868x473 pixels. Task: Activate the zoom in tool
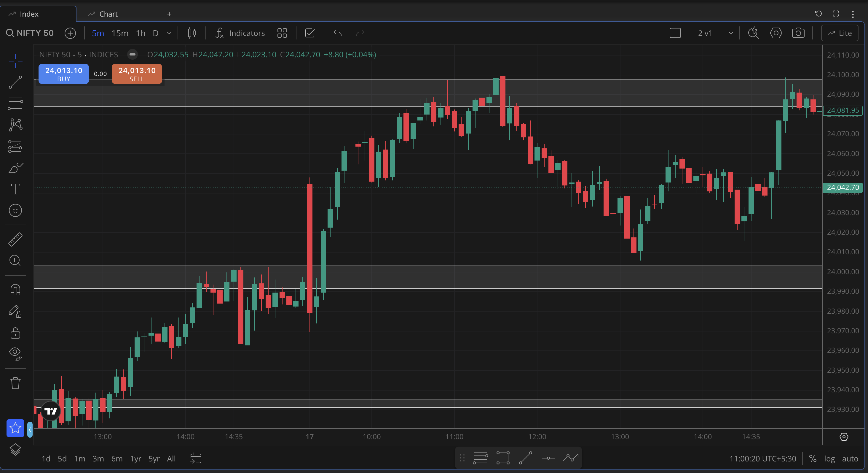click(15, 261)
